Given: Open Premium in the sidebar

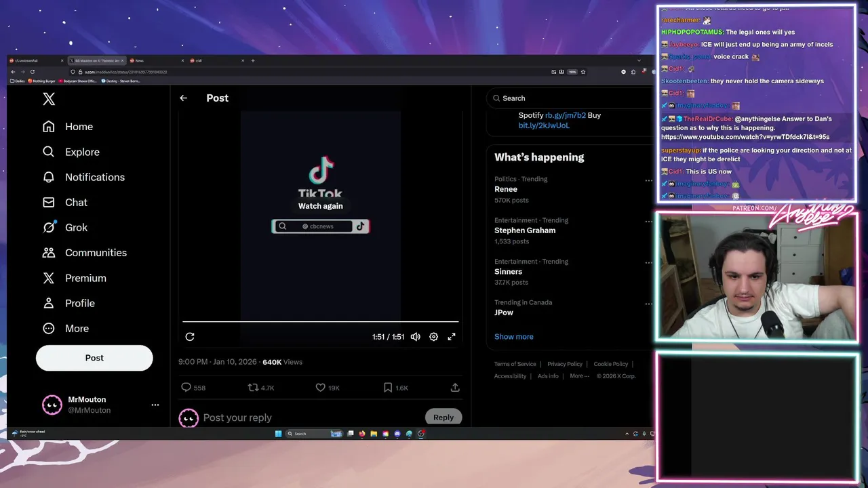Looking at the screenshot, I should coord(75,278).
